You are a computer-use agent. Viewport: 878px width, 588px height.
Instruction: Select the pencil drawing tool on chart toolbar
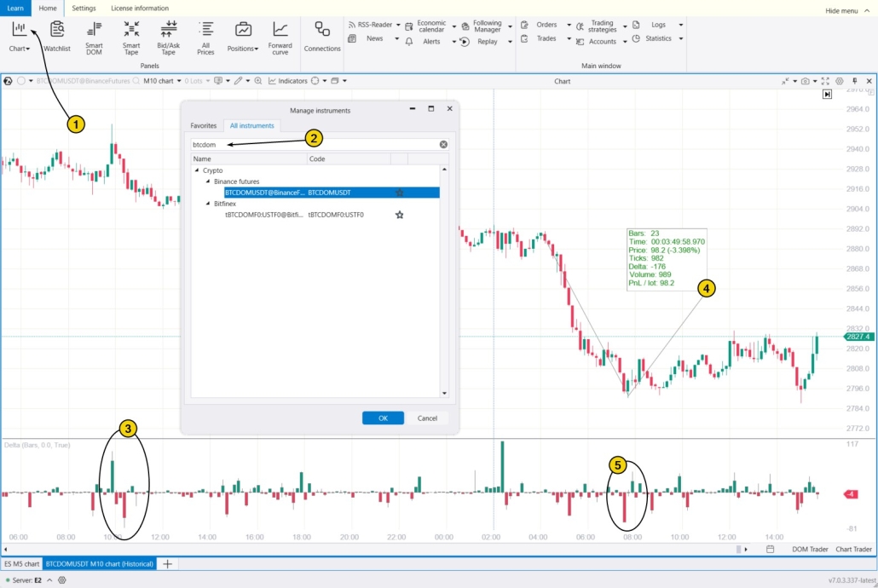click(237, 81)
